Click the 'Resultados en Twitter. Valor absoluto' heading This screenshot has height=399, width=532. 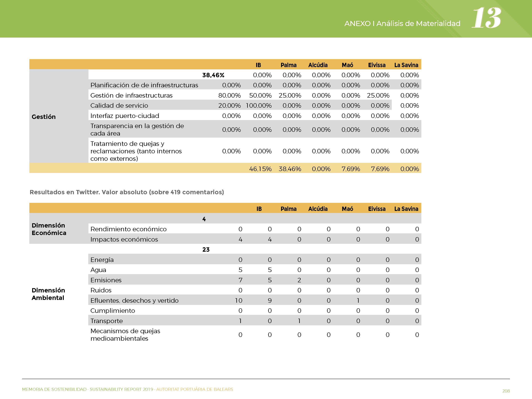[x=127, y=192]
